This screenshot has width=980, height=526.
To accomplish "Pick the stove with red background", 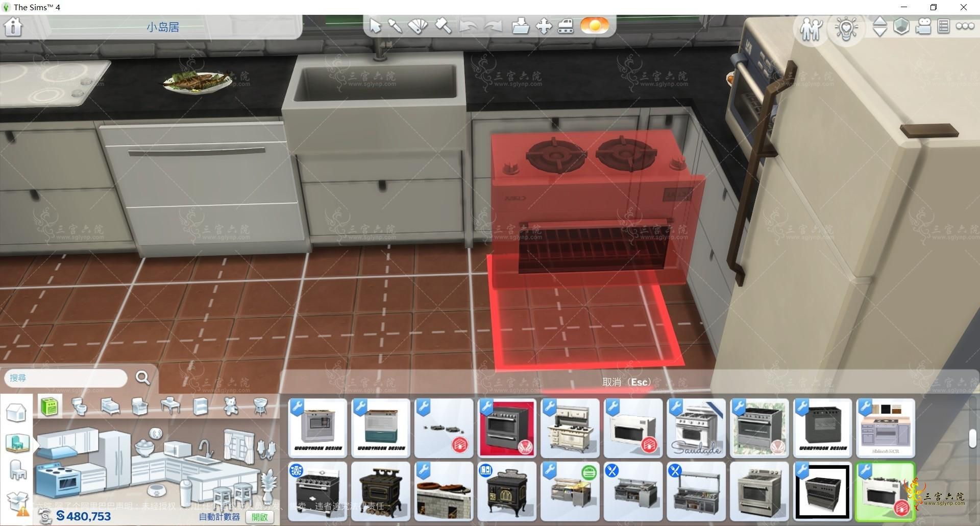I will click(x=507, y=428).
